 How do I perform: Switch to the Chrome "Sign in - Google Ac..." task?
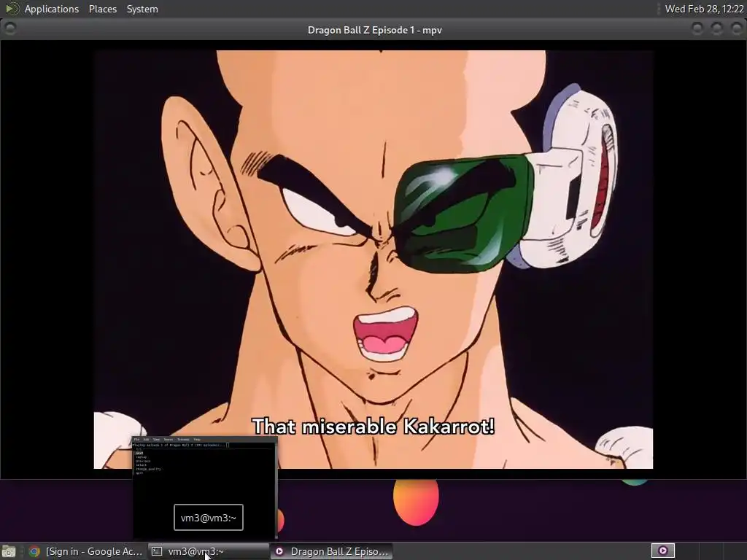(x=86, y=551)
